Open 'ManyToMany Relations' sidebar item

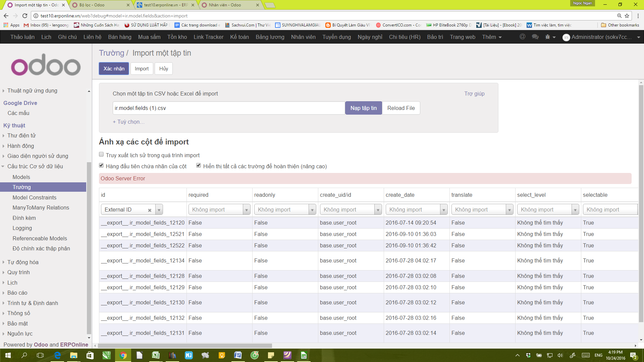point(41,208)
